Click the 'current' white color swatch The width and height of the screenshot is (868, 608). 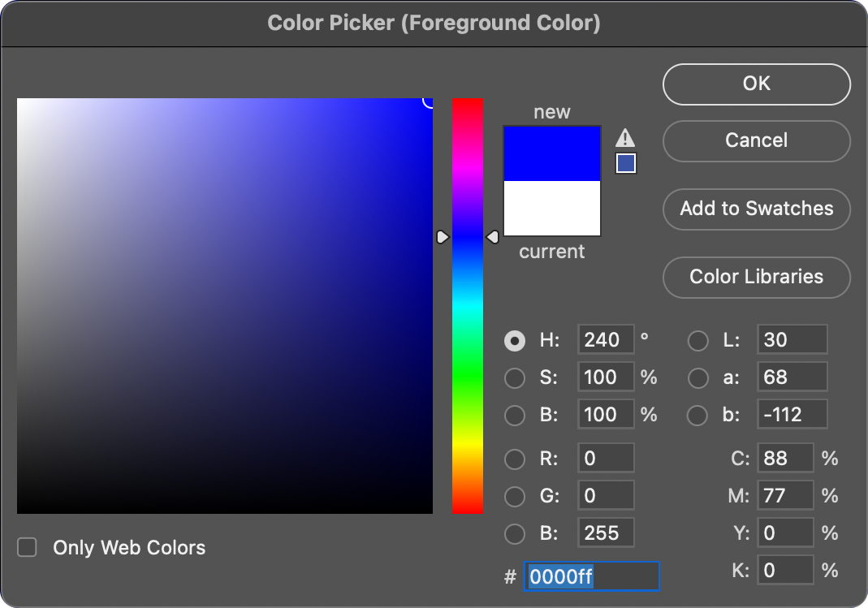(551, 209)
